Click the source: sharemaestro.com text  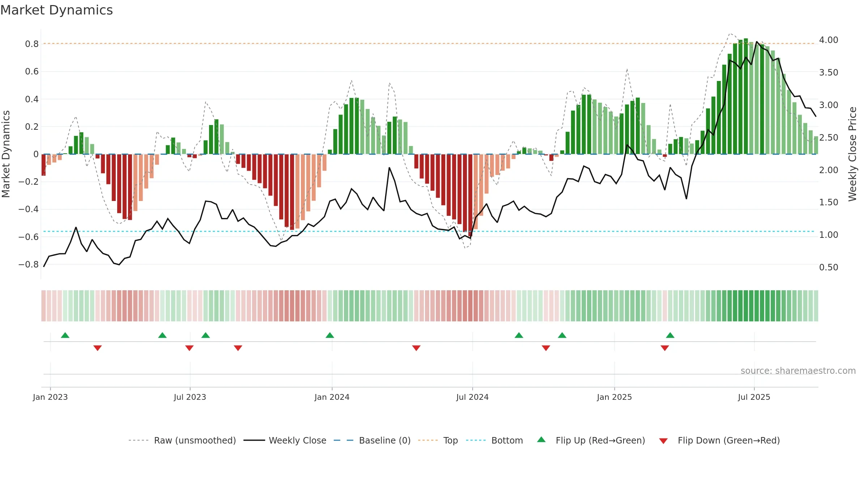tap(798, 371)
